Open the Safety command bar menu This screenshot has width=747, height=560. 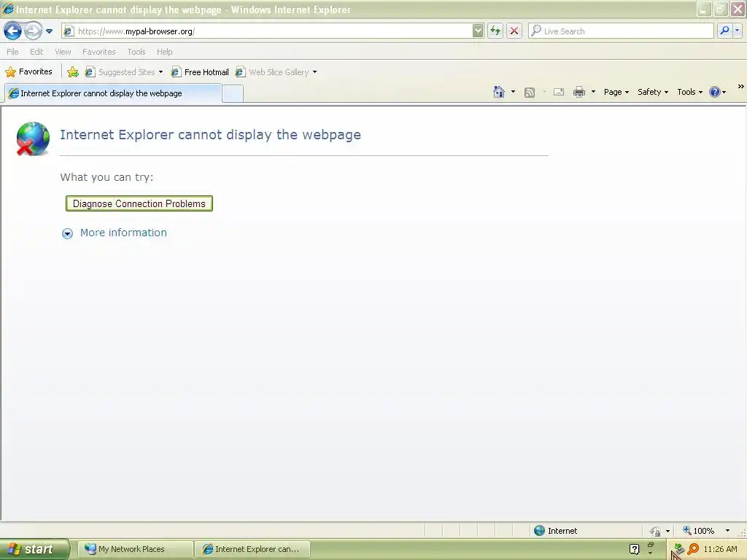[x=653, y=92]
